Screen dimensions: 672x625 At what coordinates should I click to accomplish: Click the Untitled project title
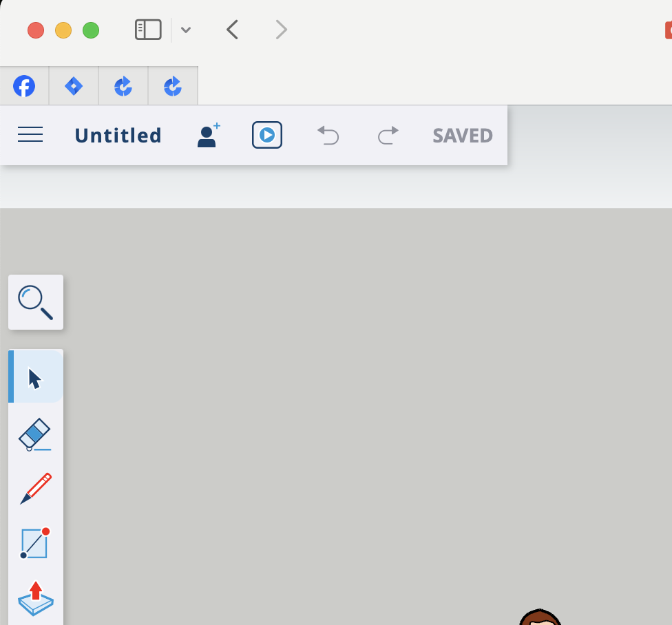click(x=118, y=136)
